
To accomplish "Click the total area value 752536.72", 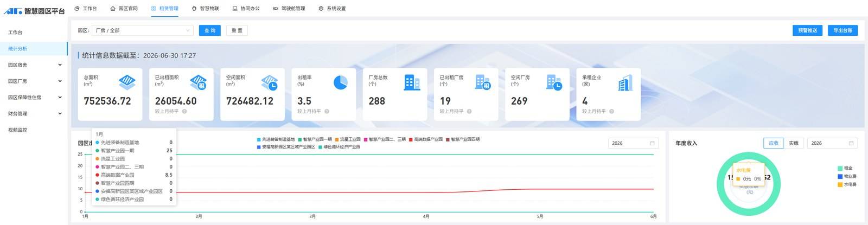I will pos(107,101).
